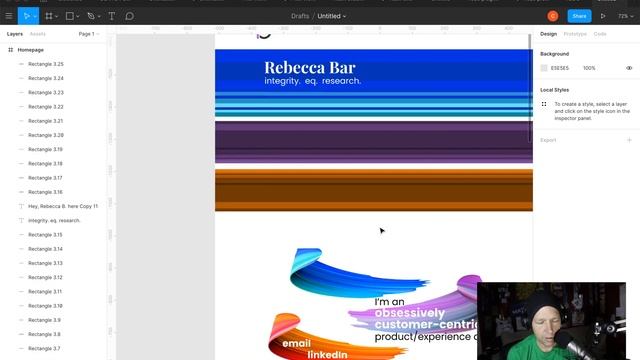Select the Rectangle shape tool
This screenshot has height=360, width=640.
pyautogui.click(x=70, y=16)
